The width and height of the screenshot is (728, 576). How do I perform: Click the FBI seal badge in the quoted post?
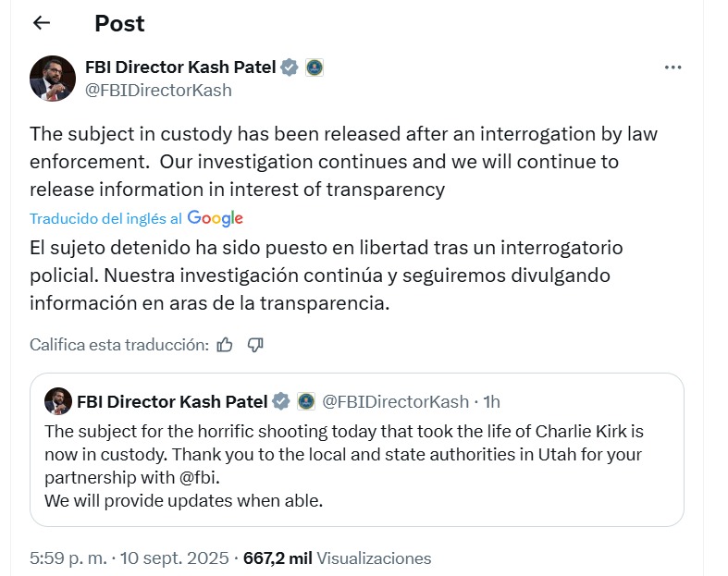pos(306,401)
